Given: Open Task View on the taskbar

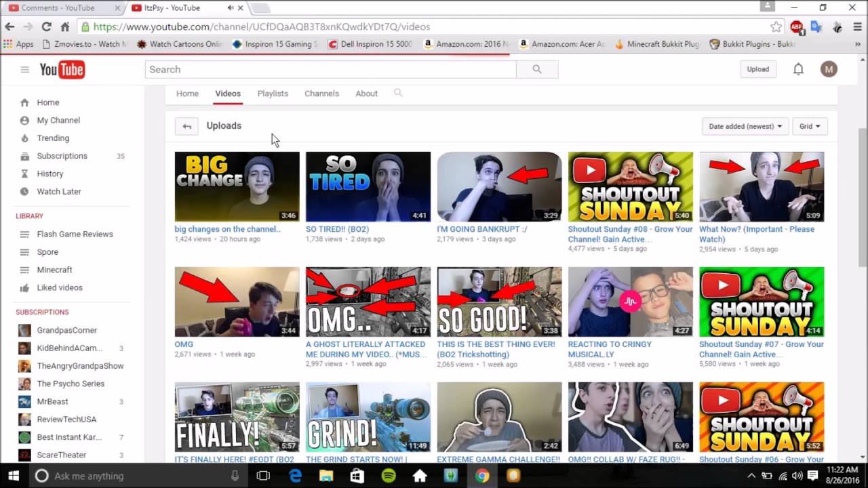Looking at the screenshot, I should (263, 476).
